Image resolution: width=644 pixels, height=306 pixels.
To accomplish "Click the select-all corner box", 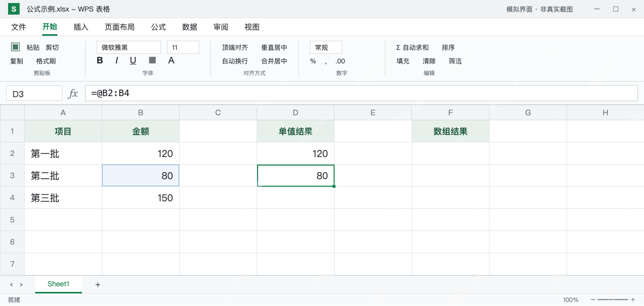I will 12,113.
